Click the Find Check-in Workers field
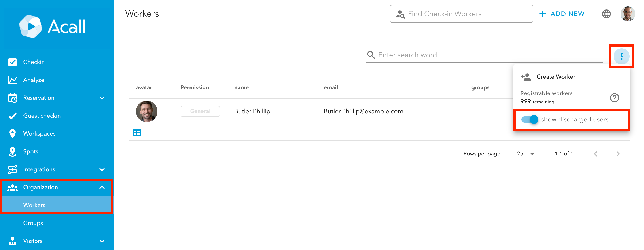The width and height of the screenshot is (644, 250). 461,14
